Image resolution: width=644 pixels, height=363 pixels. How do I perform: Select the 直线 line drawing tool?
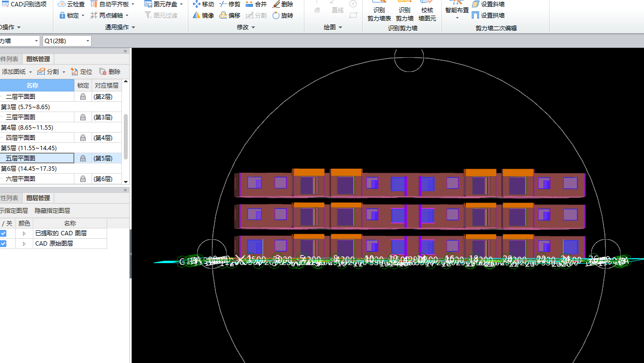(337, 7)
